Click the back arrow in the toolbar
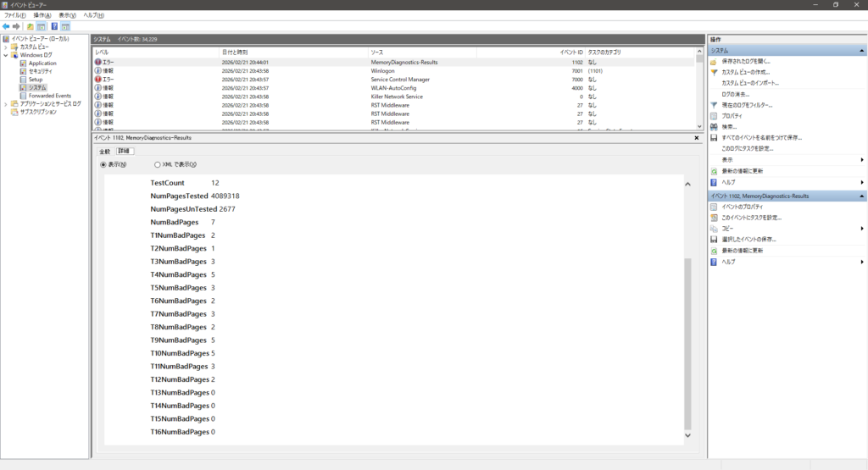This screenshot has height=470, width=868. pos(6,26)
